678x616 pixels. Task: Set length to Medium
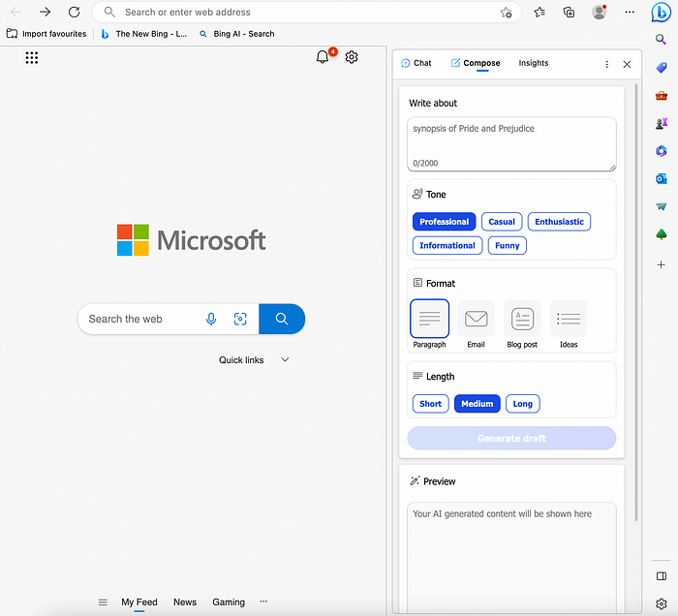point(478,404)
